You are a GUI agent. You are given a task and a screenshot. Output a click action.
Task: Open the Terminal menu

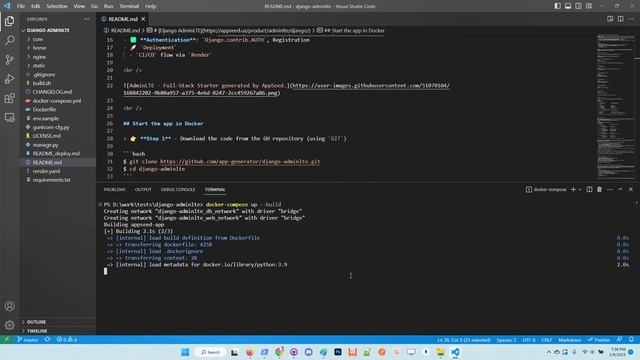click(129, 6)
